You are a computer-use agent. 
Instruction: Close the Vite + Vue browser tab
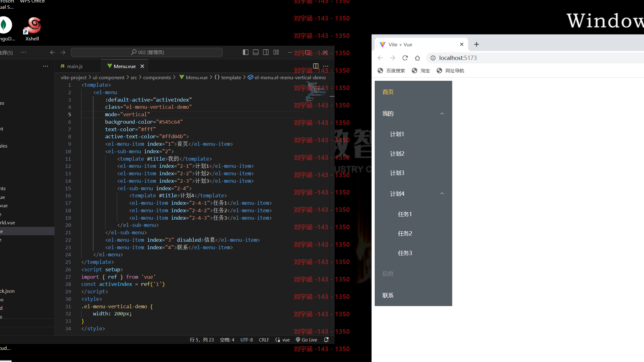[x=462, y=44]
